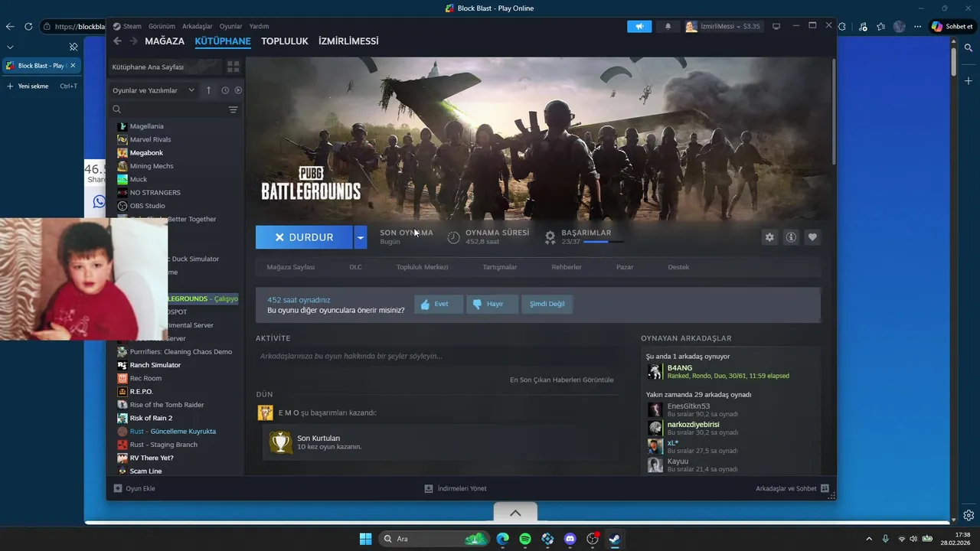The image size is (980, 551).
Task: Click playtime clock icon beside Oynama Süresi
Action: (x=453, y=237)
